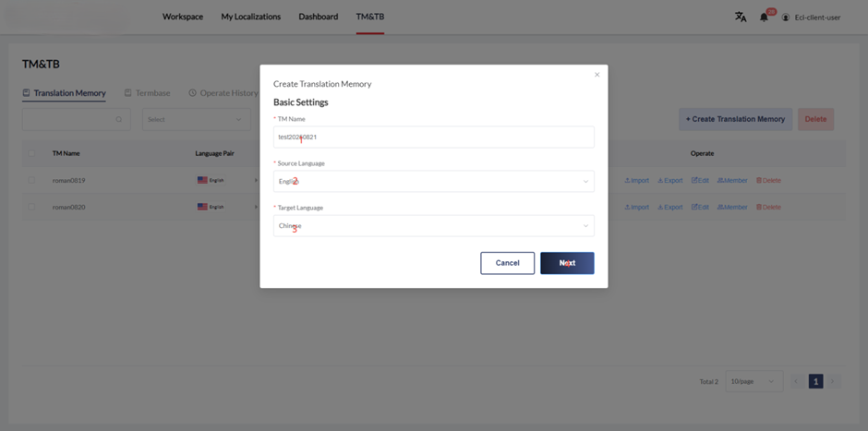
Task: Export roman0820 translation memory
Action: (x=669, y=207)
